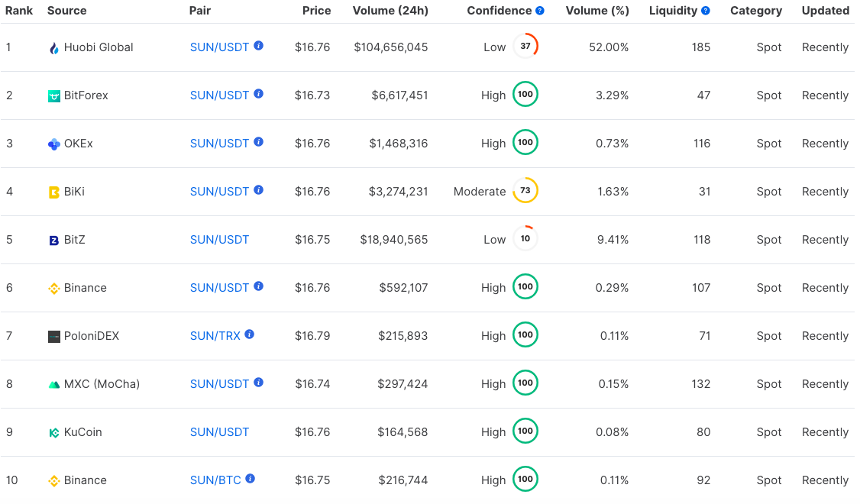Click the BiKi exchange logo icon
The image size is (860, 504).
click(x=54, y=192)
